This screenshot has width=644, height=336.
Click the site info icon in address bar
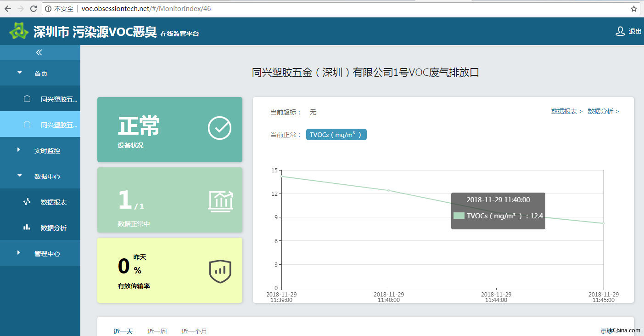(48, 9)
